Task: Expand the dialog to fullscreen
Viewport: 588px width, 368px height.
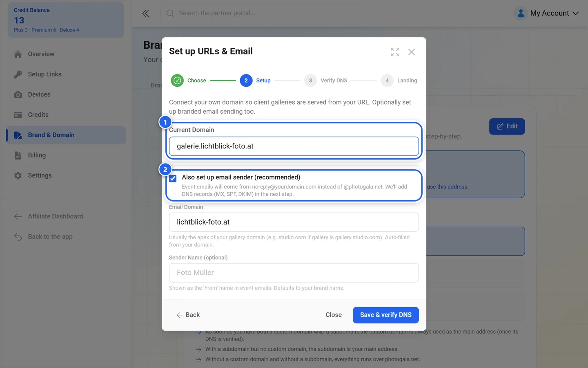Action: pyautogui.click(x=395, y=52)
